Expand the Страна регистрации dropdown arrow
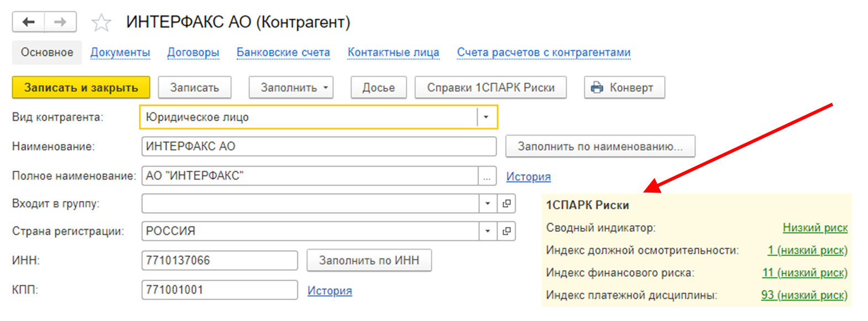Screen dimensions: 868x321 pyautogui.click(x=488, y=231)
